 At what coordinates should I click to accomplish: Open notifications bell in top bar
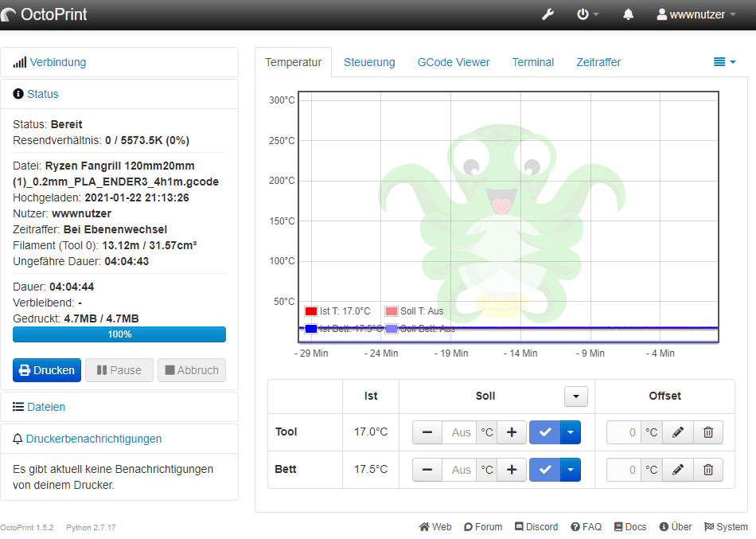pyautogui.click(x=628, y=14)
